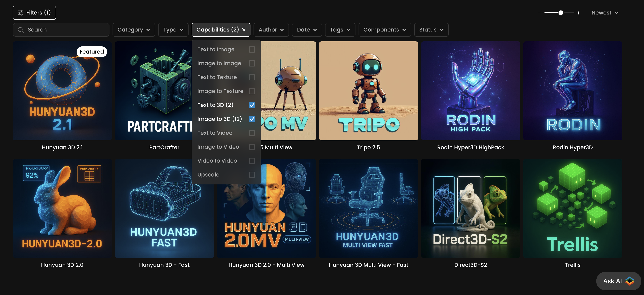Screen dimensions: 644x295
Task: Open the Ask AI assistant button
Action: (618, 281)
